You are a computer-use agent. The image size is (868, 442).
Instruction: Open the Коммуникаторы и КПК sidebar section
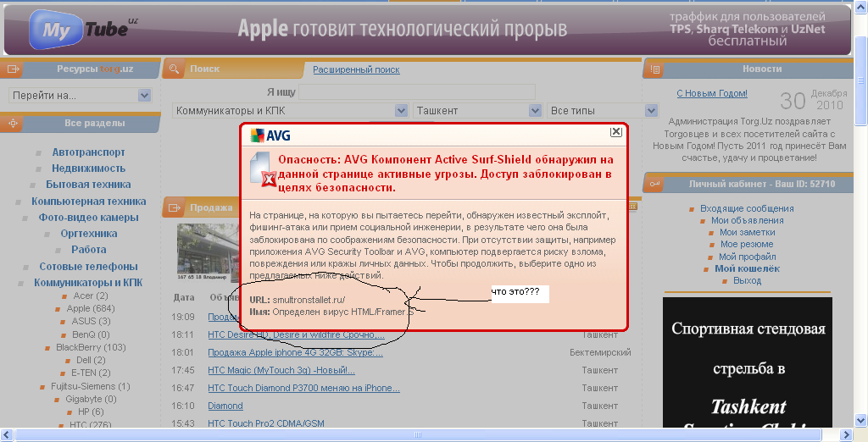(x=88, y=283)
